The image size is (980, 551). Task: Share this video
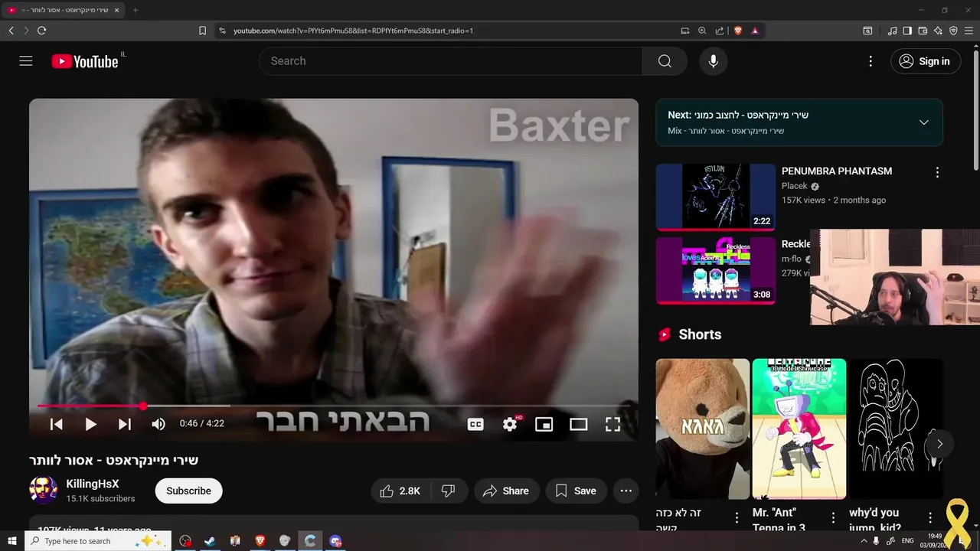(506, 491)
